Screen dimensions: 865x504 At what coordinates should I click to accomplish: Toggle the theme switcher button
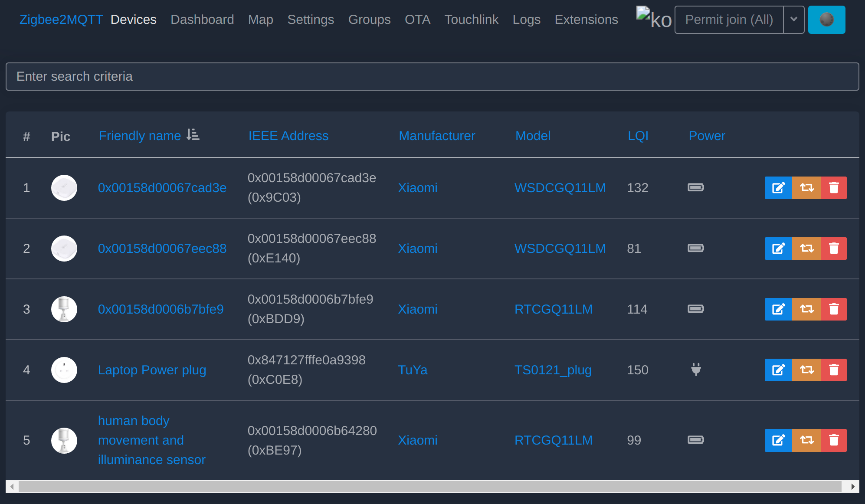pyautogui.click(x=826, y=20)
